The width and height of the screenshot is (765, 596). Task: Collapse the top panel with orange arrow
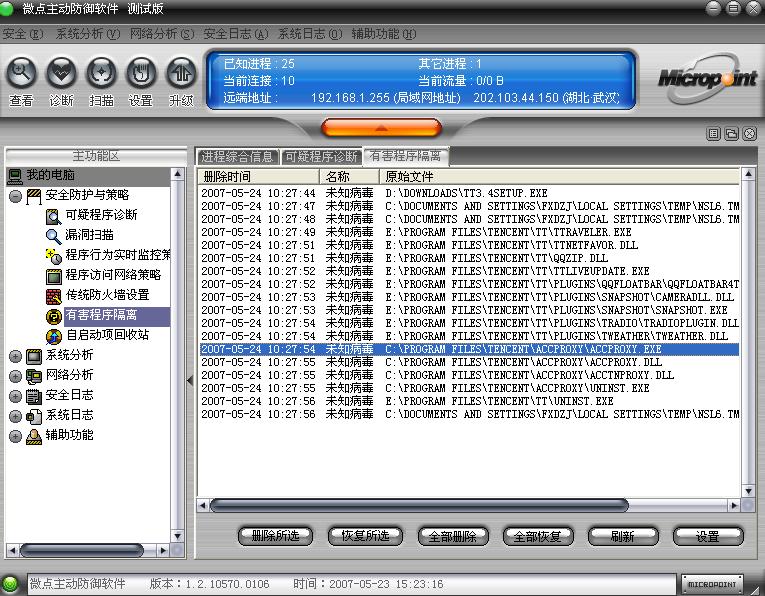[382, 128]
